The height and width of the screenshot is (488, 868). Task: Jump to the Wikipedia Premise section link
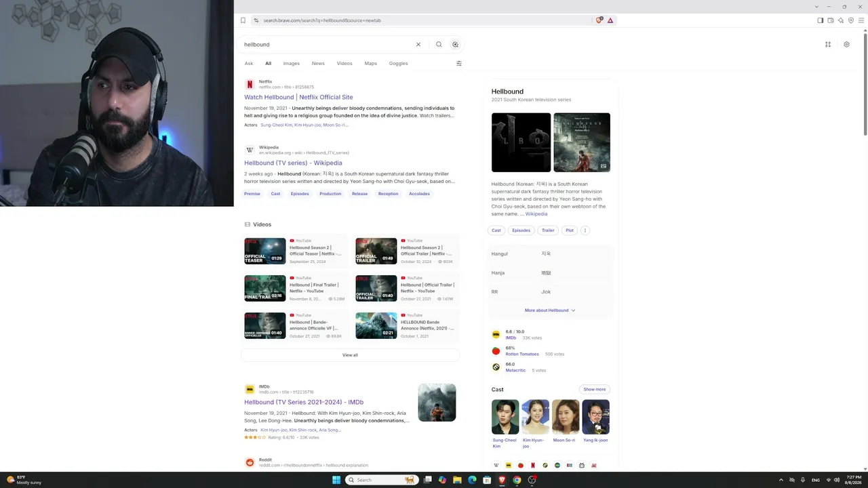pos(252,194)
